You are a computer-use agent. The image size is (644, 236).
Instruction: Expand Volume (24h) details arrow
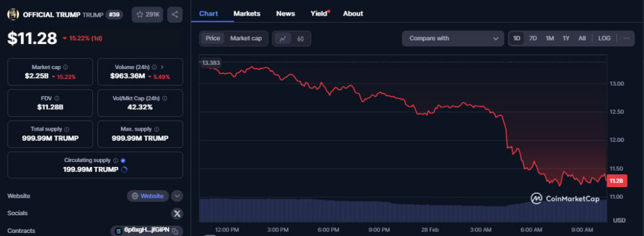(162, 67)
